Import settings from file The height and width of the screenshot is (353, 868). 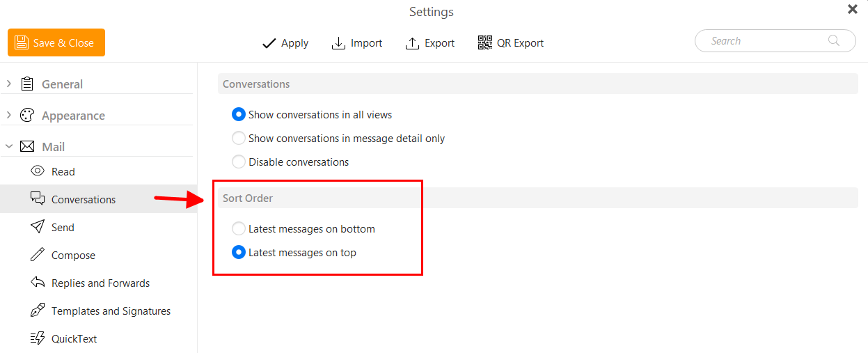tap(356, 43)
